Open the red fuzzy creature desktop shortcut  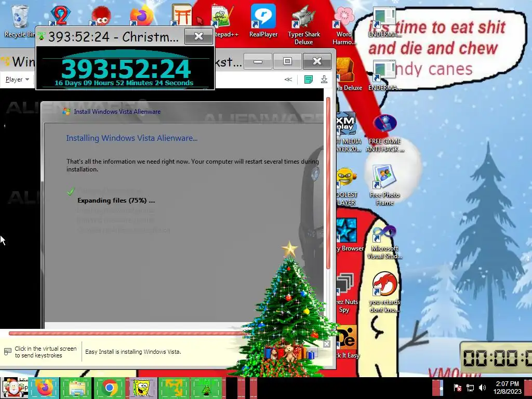point(100,16)
